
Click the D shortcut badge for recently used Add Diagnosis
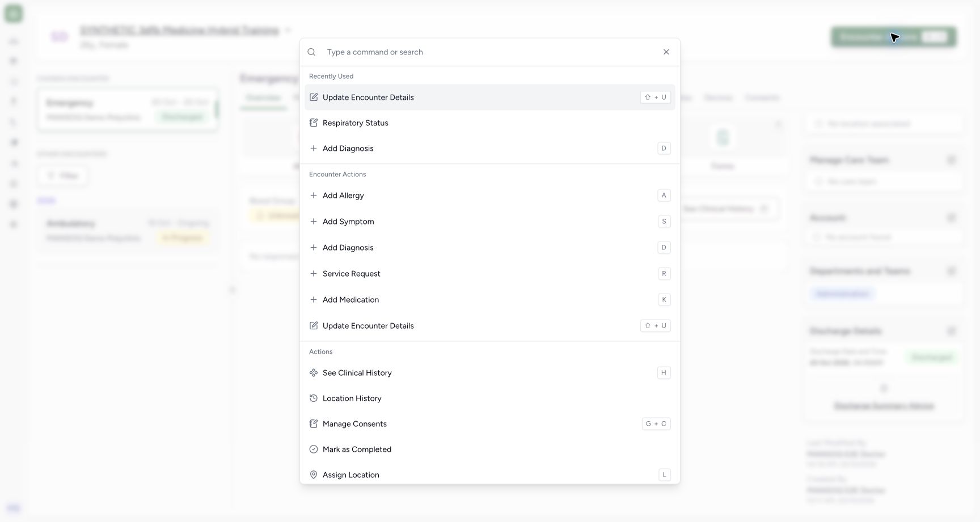click(x=664, y=148)
